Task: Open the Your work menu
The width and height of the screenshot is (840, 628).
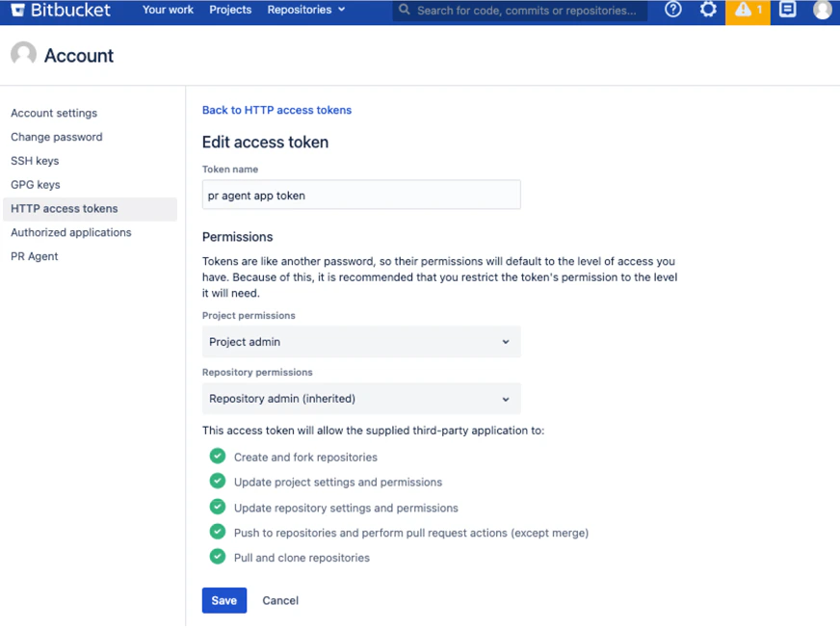Action: tap(168, 11)
